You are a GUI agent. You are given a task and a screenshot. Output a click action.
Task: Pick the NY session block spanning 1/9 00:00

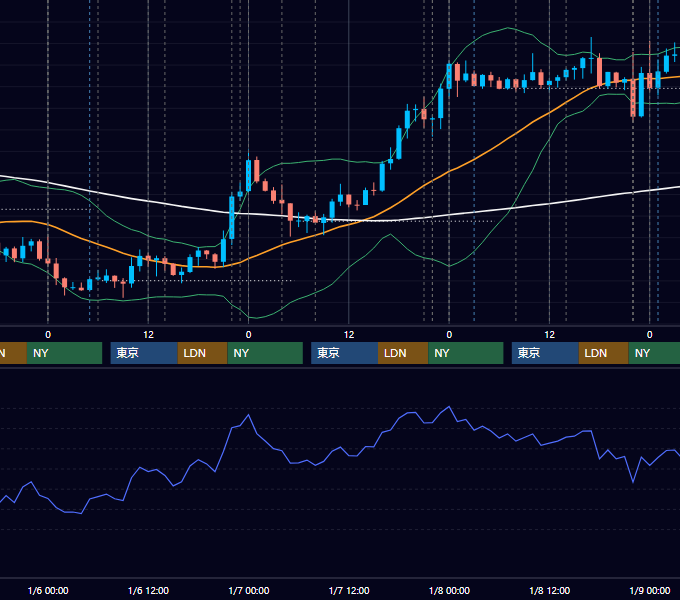pyautogui.click(x=654, y=353)
